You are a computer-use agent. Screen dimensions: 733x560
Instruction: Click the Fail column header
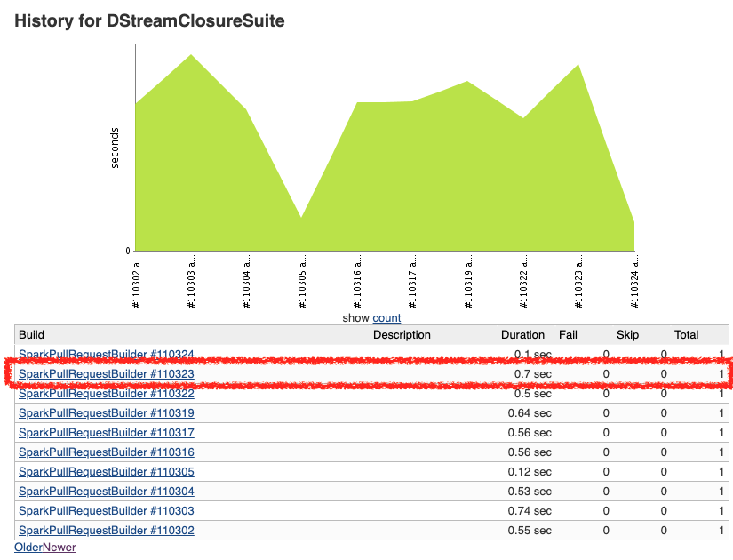tap(568, 335)
